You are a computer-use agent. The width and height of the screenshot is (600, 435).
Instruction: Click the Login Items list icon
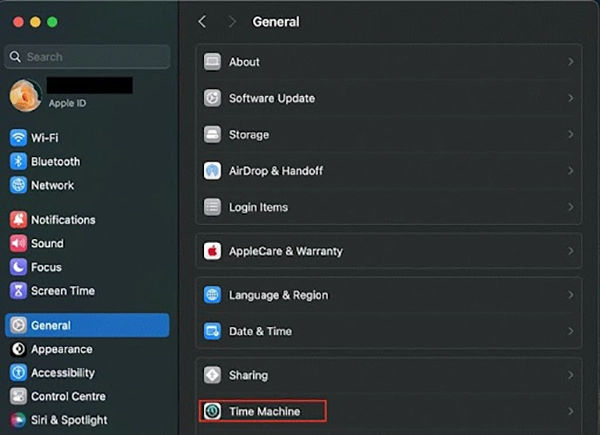[212, 207]
